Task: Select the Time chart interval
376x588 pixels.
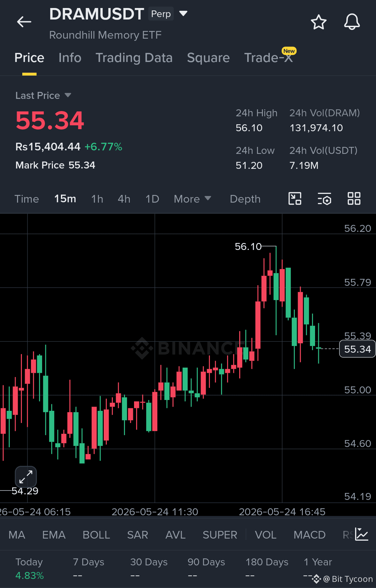Action: coord(27,199)
